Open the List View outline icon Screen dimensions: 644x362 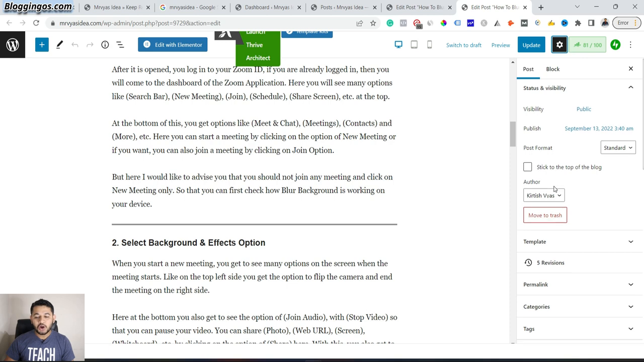point(120,45)
